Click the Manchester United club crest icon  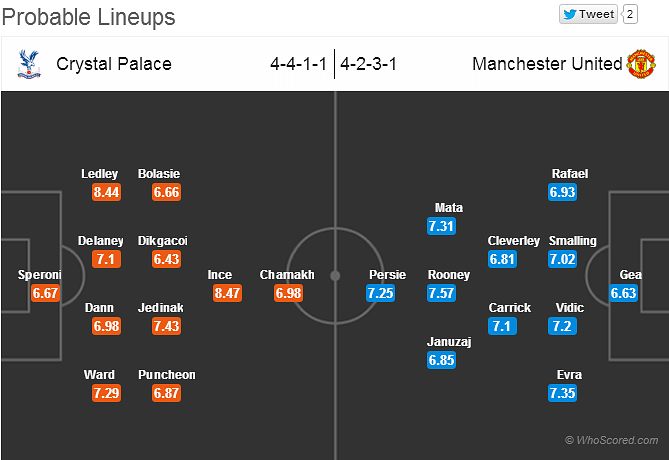(641, 64)
